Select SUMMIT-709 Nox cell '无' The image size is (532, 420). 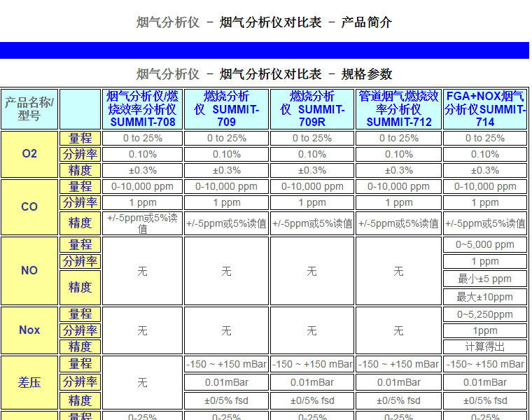(x=226, y=330)
